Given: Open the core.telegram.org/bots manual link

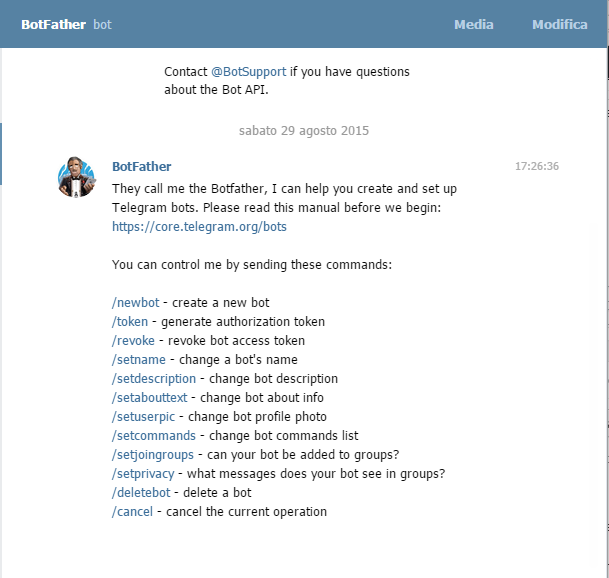Looking at the screenshot, I should (199, 227).
